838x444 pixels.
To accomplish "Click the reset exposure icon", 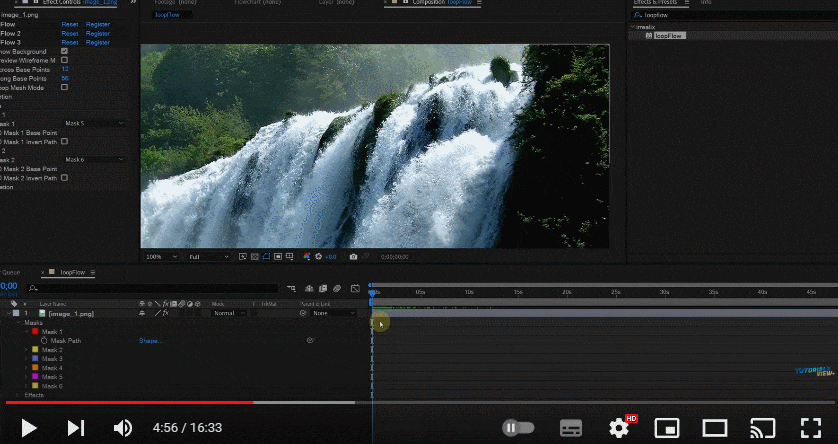I will [x=319, y=257].
